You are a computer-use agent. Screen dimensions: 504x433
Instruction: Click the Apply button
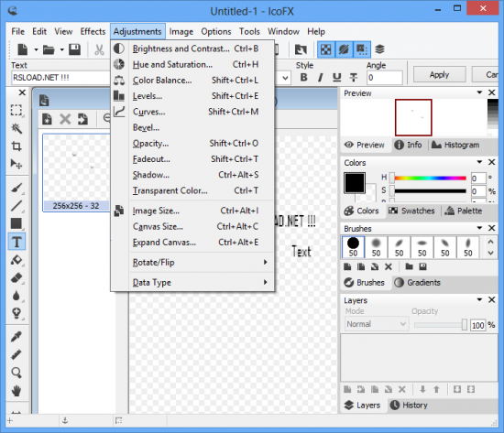439,74
